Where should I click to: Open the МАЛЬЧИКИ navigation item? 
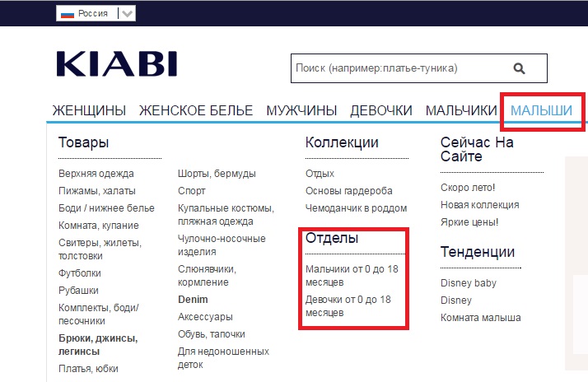[x=461, y=110]
